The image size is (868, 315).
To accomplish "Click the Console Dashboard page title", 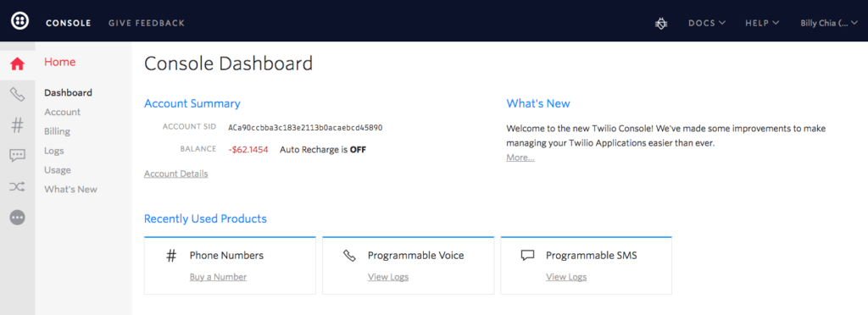I will tap(228, 64).
